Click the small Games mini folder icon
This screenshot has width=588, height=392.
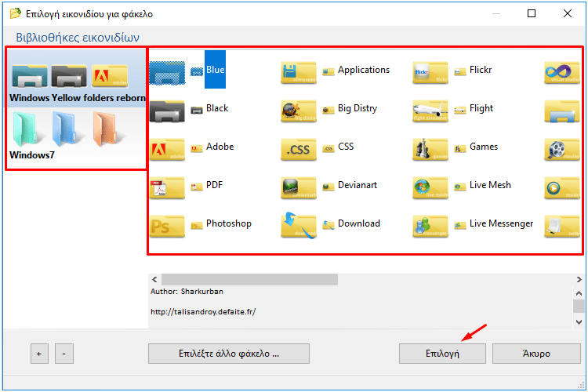460,148
